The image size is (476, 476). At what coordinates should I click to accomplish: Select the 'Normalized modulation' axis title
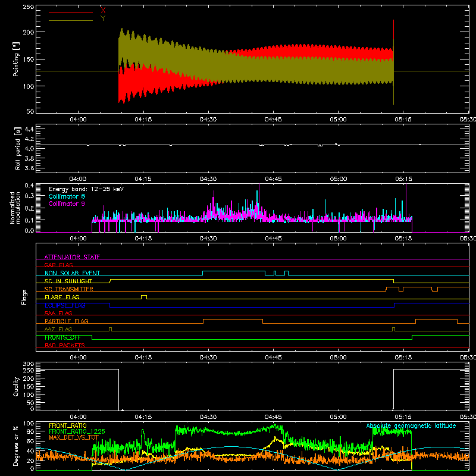pyautogui.click(x=15, y=208)
